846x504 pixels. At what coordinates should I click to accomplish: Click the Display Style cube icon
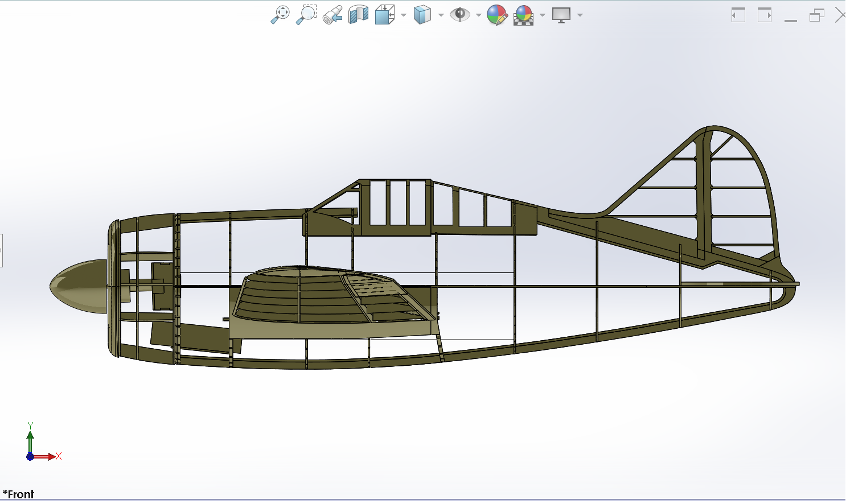tap(422, 15)
